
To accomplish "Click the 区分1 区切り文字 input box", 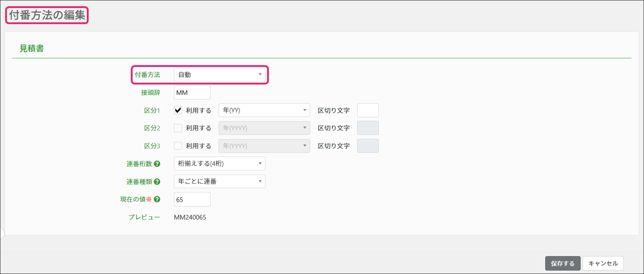I will (368, 110).
